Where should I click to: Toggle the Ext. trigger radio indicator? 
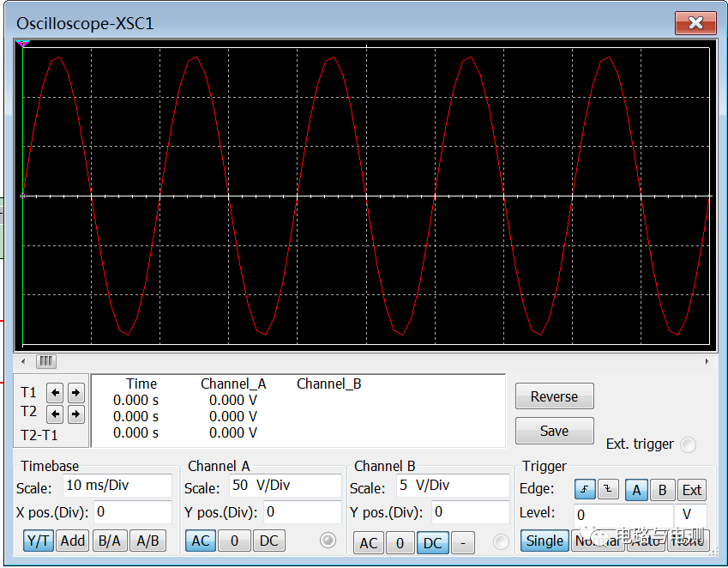click(x=688, y=444)
